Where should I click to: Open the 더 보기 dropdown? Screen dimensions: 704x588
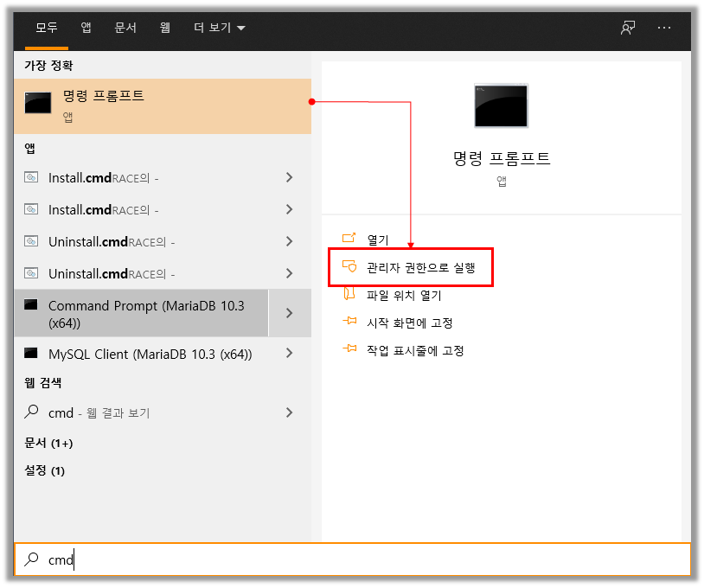click(219, 28)
